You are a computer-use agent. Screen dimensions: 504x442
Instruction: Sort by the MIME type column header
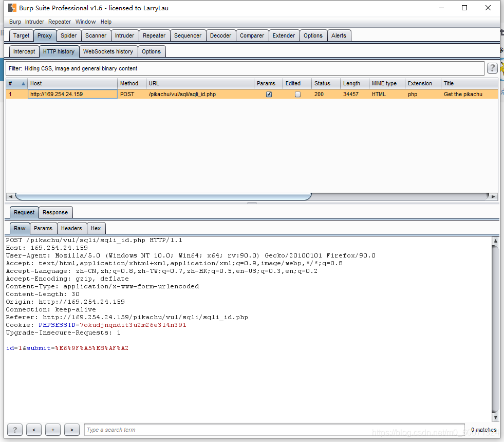coord(387,84)
